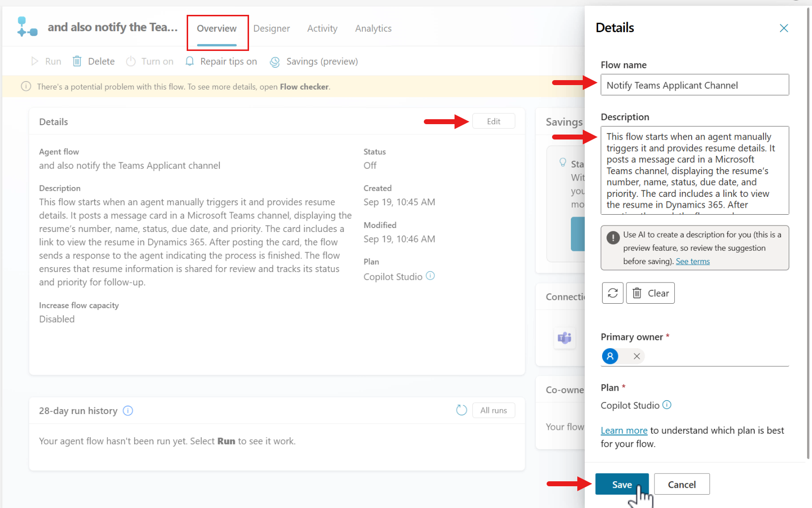812x508 pixels.
Task: Close the Details side panel
Action: [784, 28]
